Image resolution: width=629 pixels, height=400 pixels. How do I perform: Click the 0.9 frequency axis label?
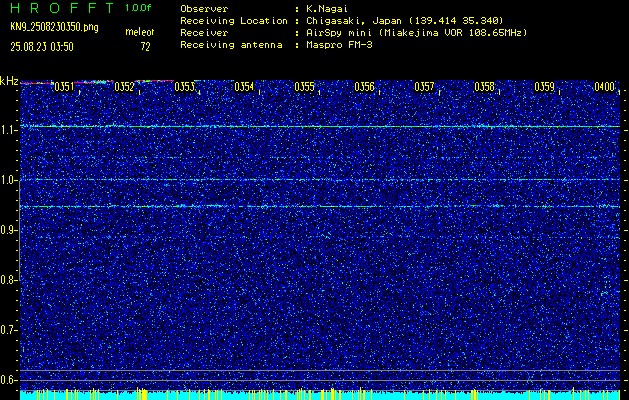[x=8, y=230]
